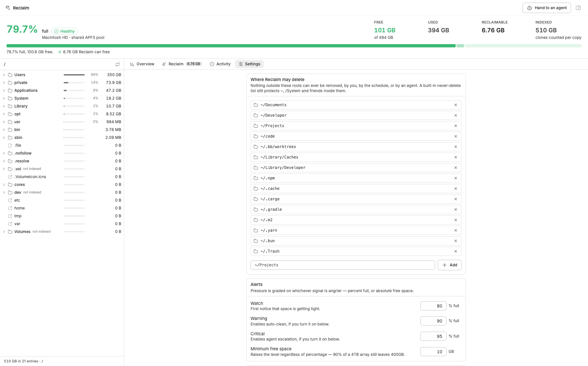Expand the opt folder
588x366 pixels.
pos(4,114)
